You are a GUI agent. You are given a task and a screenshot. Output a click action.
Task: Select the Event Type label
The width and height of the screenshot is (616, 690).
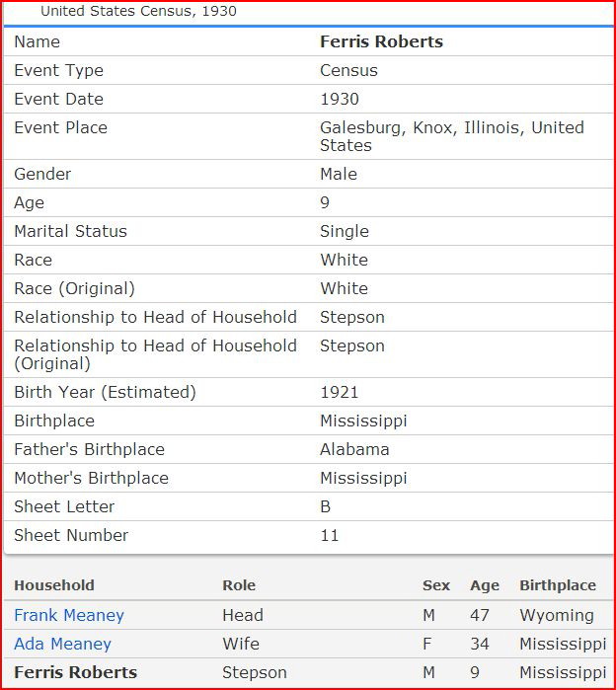click(x=58, y=70)
